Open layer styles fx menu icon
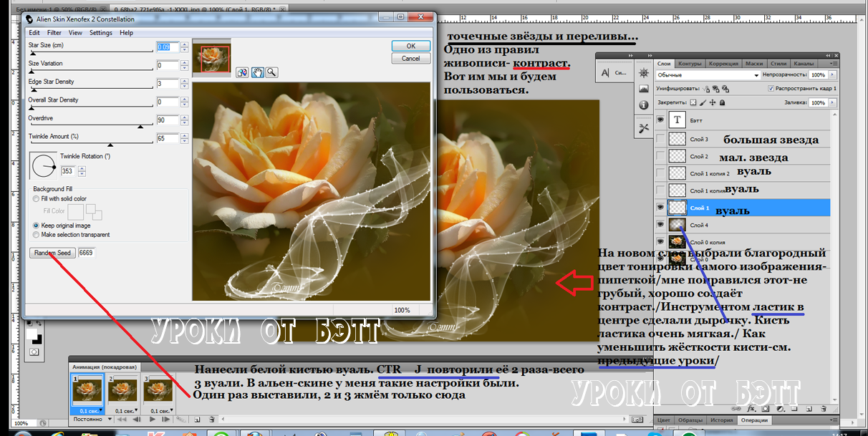Screen dimensions: 868x436 point(751,409)
